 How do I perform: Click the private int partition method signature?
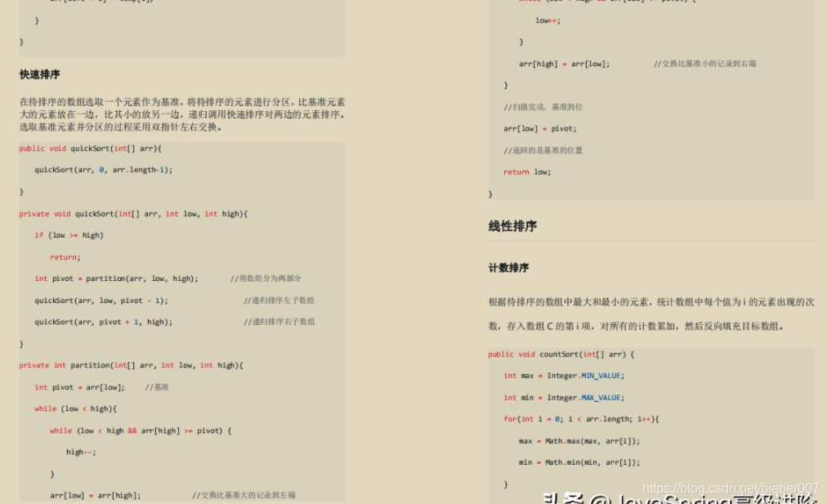(x=131, y=365)
